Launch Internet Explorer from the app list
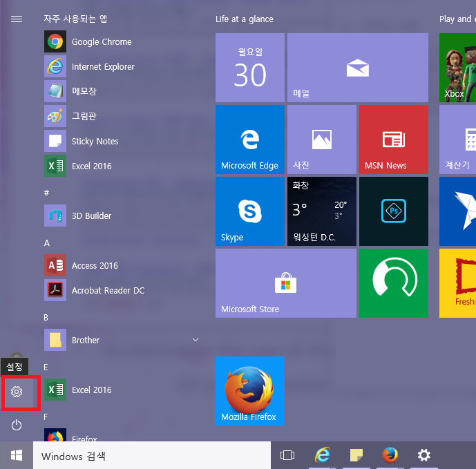Image resolution: width=476 pixels, height=469 pixels. (122, 66)
